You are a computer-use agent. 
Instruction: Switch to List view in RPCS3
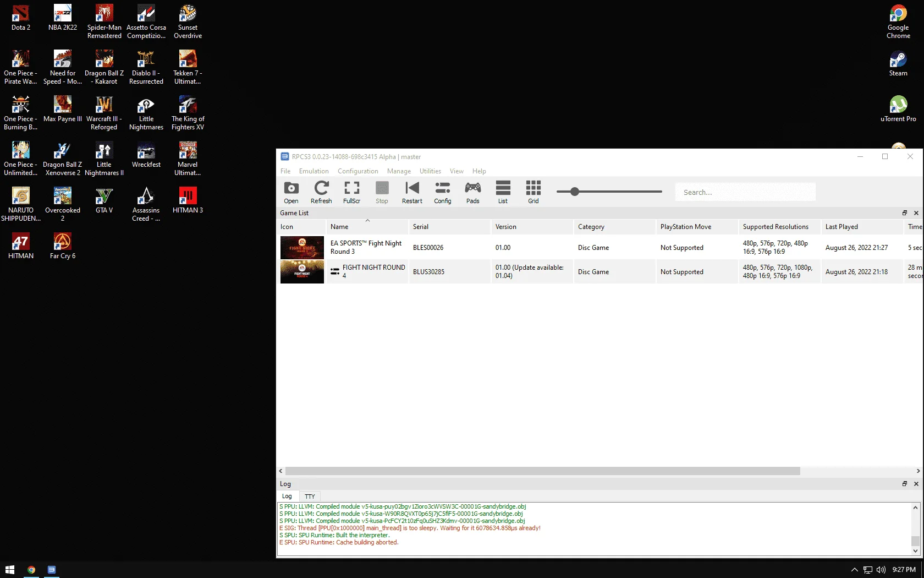coord(503,192)
